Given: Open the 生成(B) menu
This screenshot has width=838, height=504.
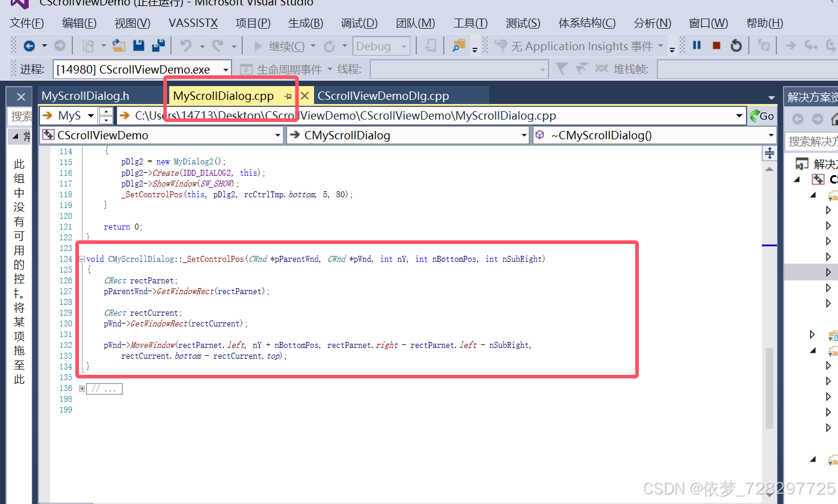Looking at the screenshot, I should 306,23.
